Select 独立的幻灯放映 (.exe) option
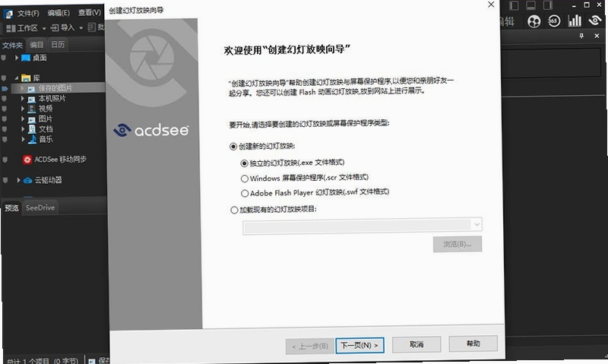 tap(244, 163)
